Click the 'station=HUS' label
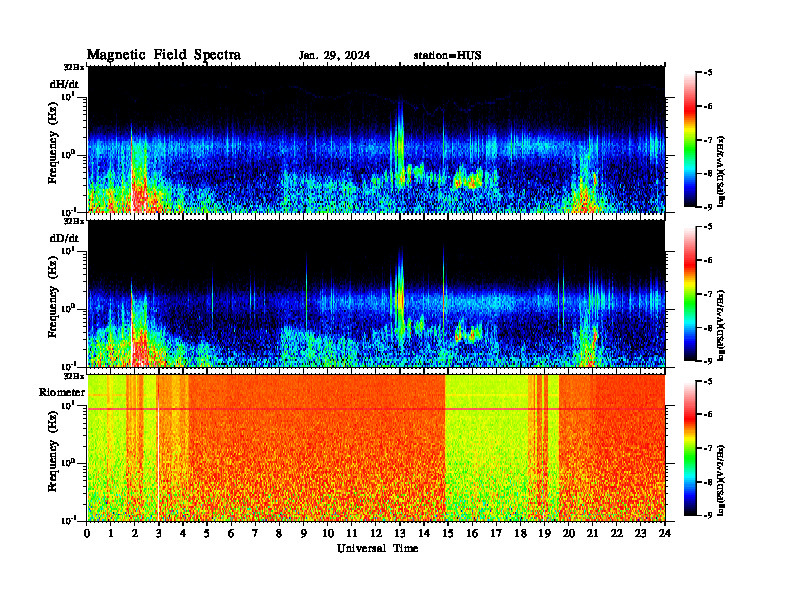 [x=447, y=56]
